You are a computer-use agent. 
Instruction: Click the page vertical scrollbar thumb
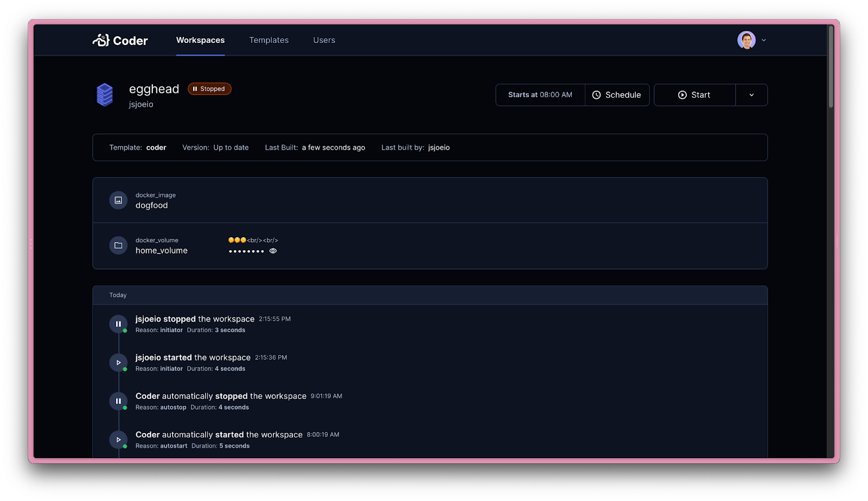(831, 66)
